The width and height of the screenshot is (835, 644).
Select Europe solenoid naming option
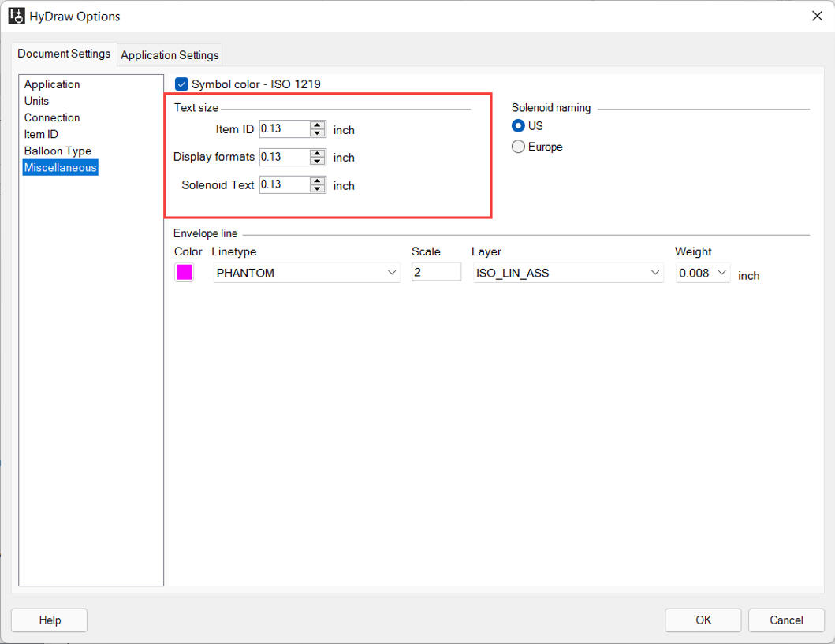[517, 147]
